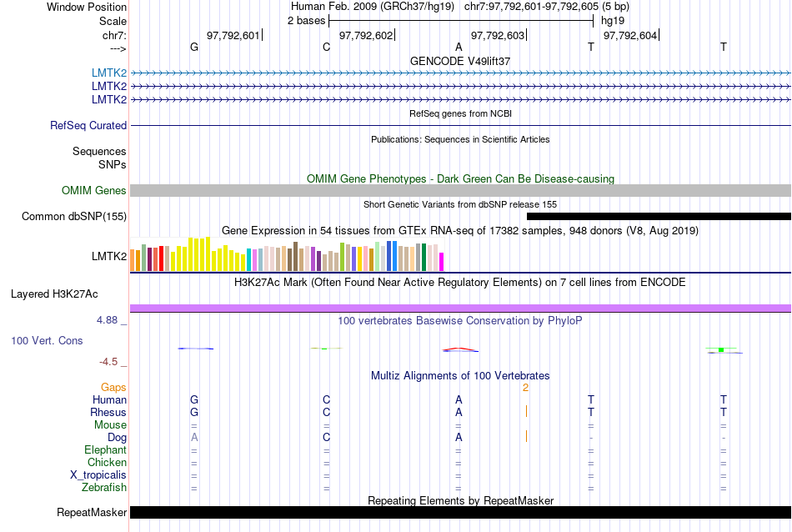The width and height of the screenshot is (792, 532).
Task: Click the G base in Rhesus row
Action: coord(194,412)
